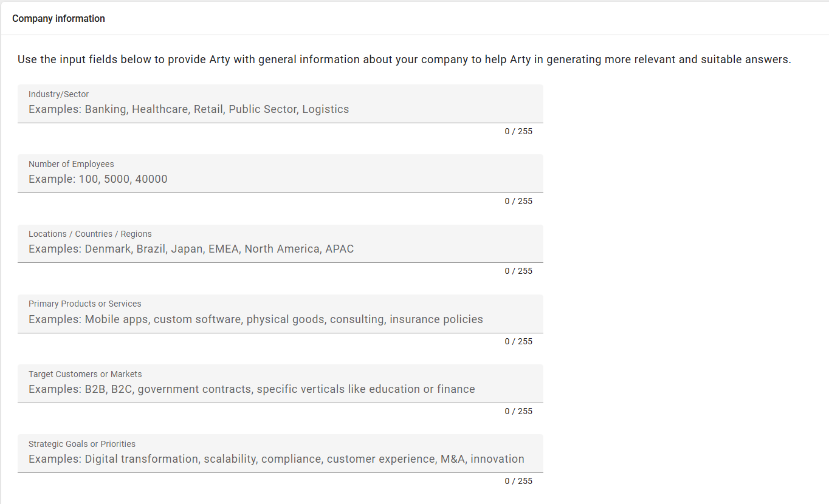Screen dimensions: 829x504
Task: Focus the Number of Employees field
Action: pyautogui.click(x=280, y=179)
